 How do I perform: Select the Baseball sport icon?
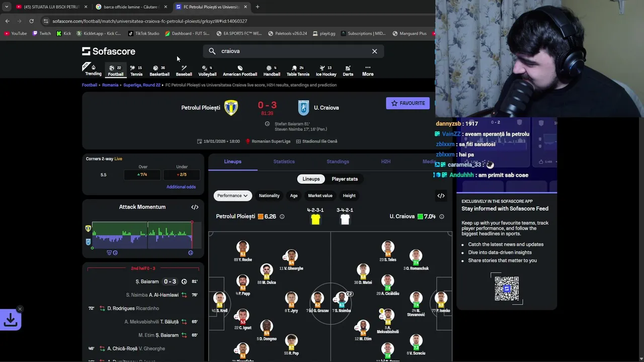pos(184,70)
